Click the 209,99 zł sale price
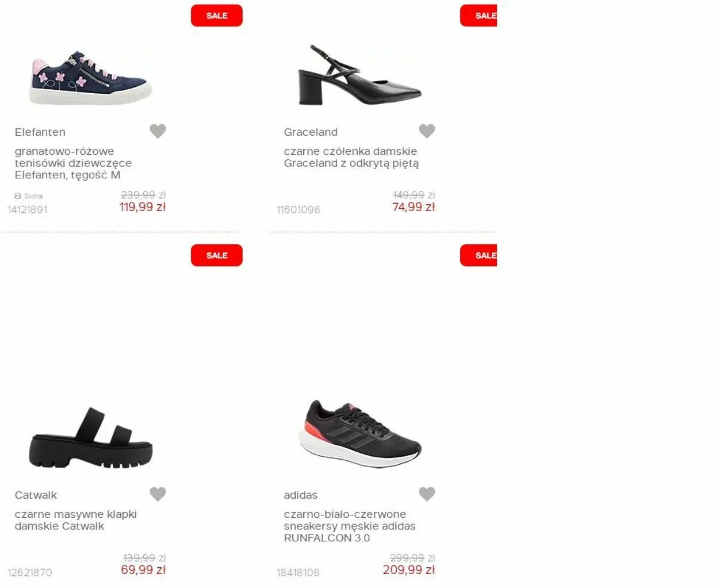Image resolution: width=719 pixels, height=588 pixels. (x=408, y=570)
